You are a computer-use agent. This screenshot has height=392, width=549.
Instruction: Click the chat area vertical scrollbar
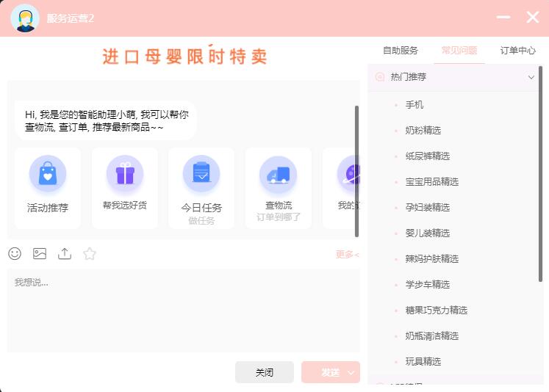coord(356,171)
